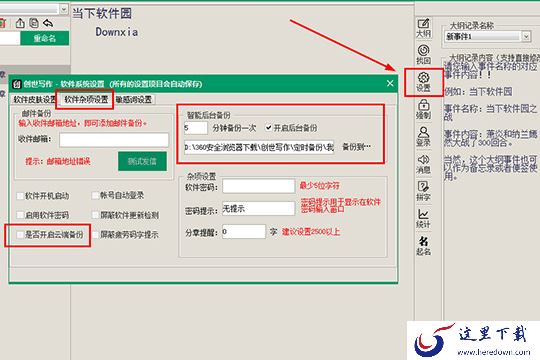Image resolution: width=540 pixels, height=360 pixels.
Task: Toggle 屏蔽疲劳码字提示 checkbox
Action: coord(95,235)
